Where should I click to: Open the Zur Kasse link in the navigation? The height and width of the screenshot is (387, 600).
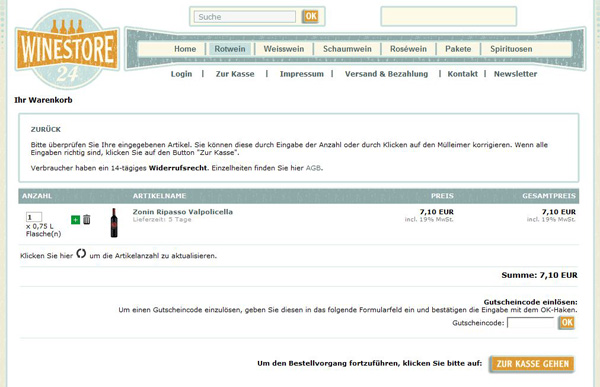point(235,74)
